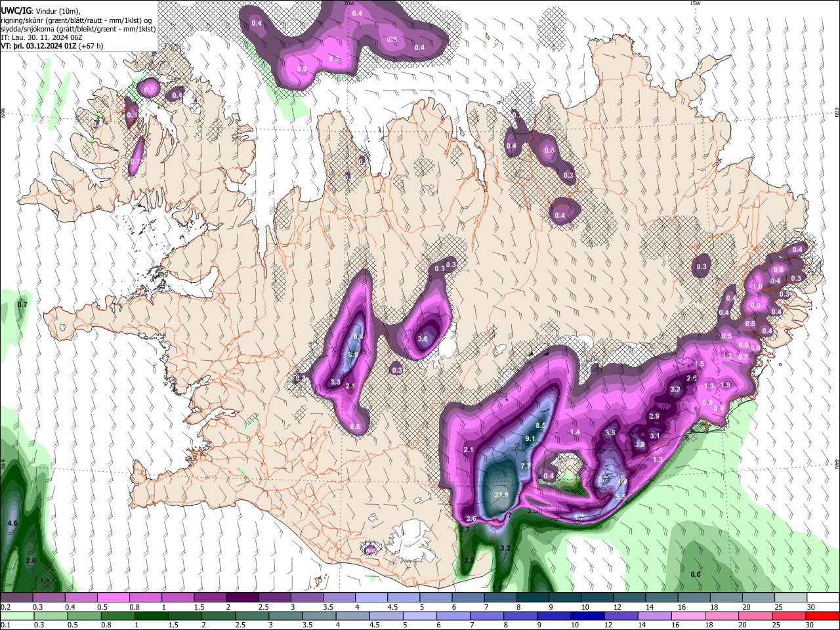This screenshot has width=840, height=630.
Task: Click the 2.7 rain value label
Action: [465, 530]
